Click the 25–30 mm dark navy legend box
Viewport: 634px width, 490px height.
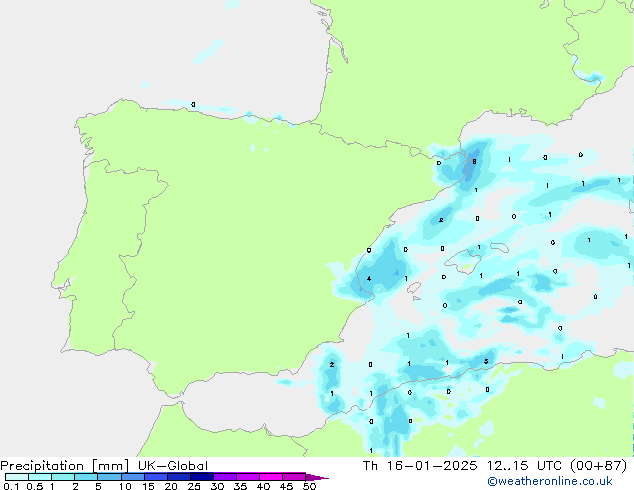pyautogui.click(x=201, y=477)
